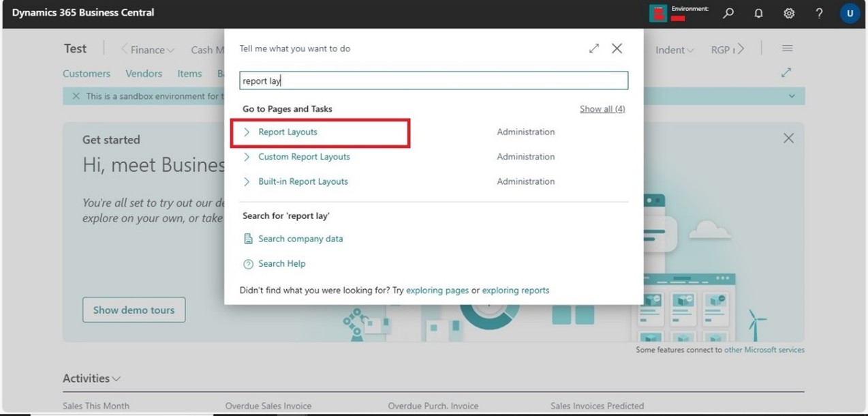
Task: Open the Vendors tab
Action: click(144, 74)
